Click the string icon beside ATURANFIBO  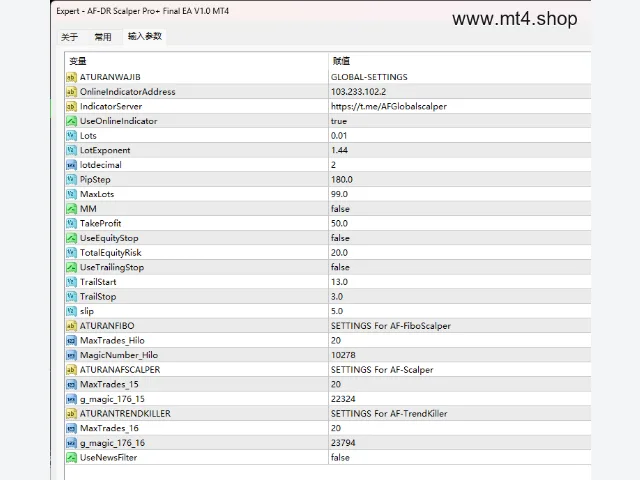(71, 326)
